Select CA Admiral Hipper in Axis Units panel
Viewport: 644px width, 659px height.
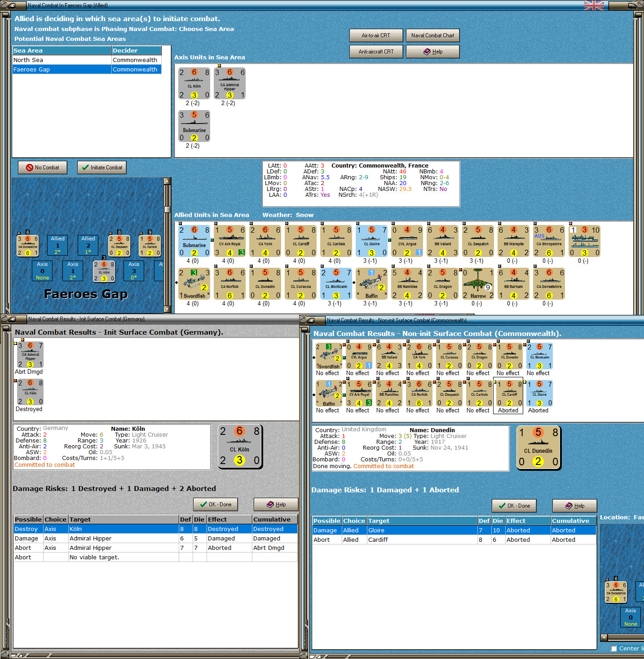pyautogui.click(x=229, y=84)
